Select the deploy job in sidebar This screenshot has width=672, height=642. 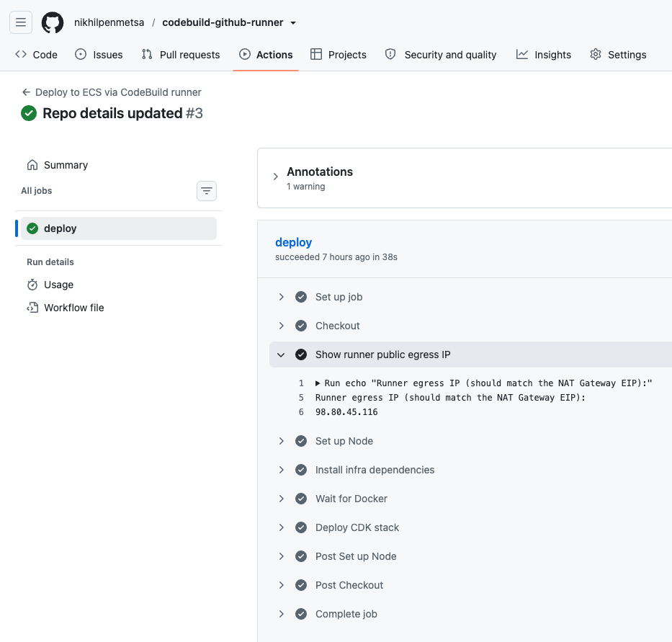point(119,228)
